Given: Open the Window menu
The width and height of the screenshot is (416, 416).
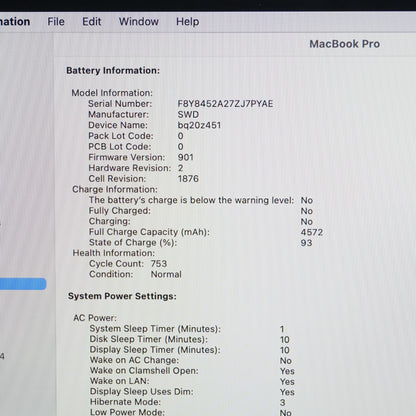Looking at the screenshot, I should tap(139, 22).
